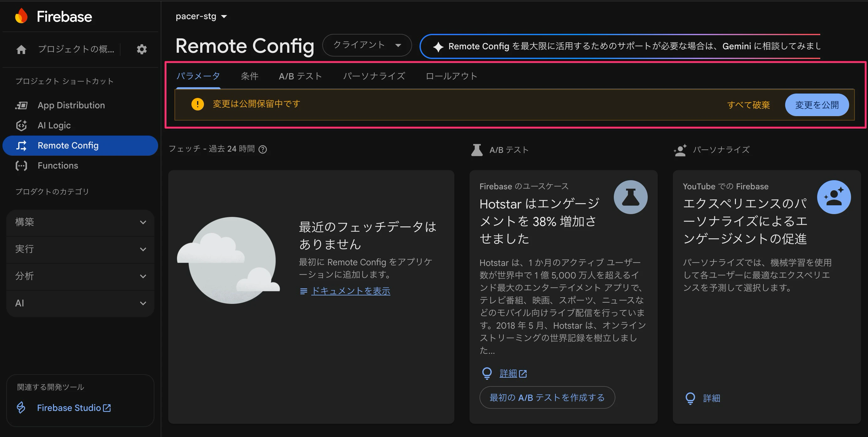Click the document icon beside ドキュメントを表示

303,291
